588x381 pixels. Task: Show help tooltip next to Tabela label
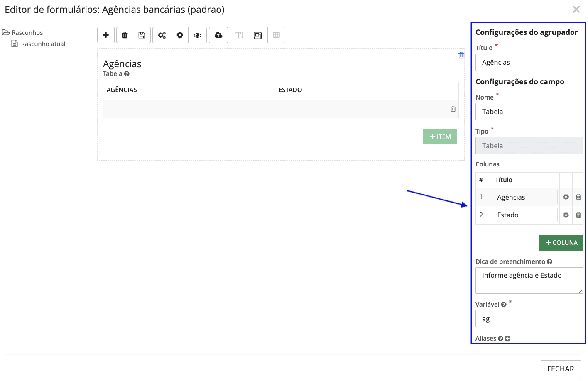click(x=127, y=74)
